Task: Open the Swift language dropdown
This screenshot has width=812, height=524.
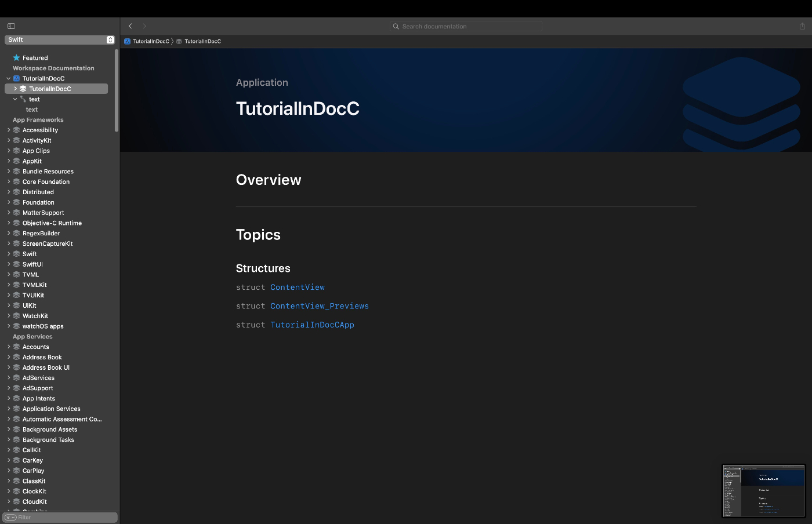Action: click(x=60, y=40)
